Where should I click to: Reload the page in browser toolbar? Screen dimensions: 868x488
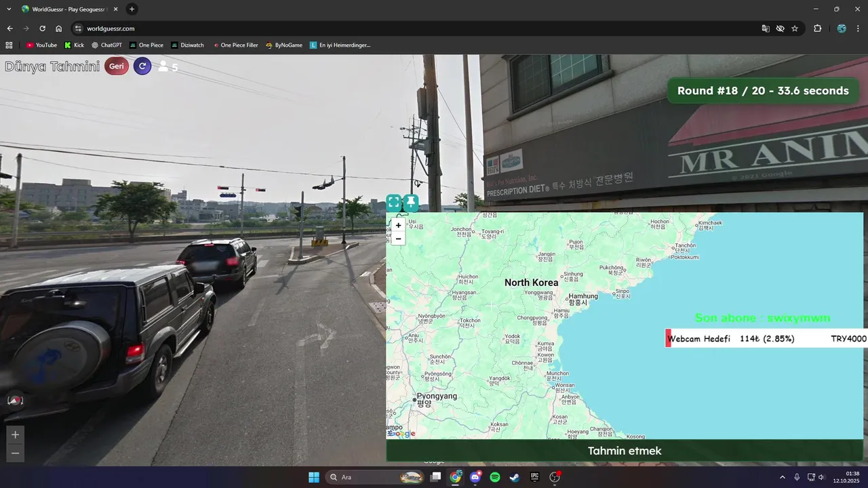[42, 28]
